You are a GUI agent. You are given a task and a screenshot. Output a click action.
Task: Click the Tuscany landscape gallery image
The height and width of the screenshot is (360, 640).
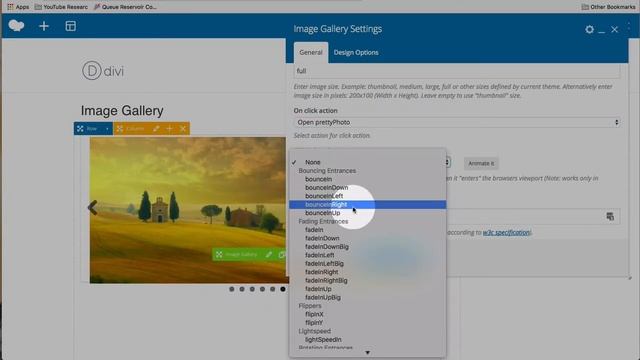point(188,210)
